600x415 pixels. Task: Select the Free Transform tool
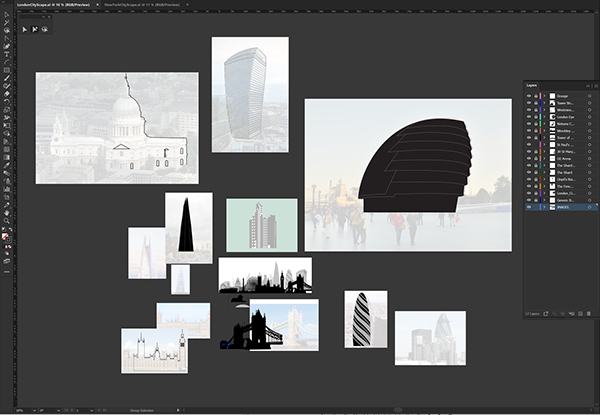(7, 125)
